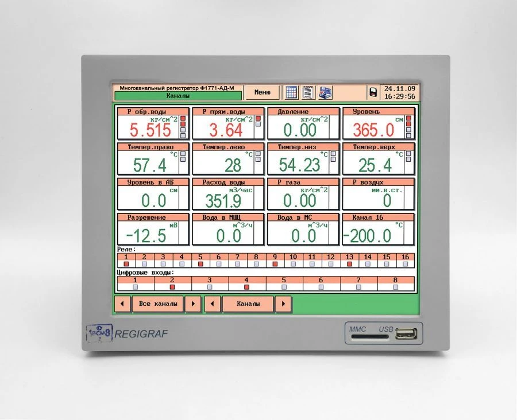Open the table view icon in the toolbar
This screenshot has height=420, width=517.
[292, 92]
